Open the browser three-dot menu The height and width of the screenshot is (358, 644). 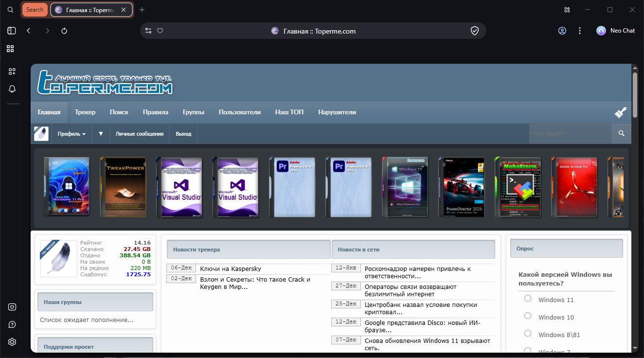580,31
